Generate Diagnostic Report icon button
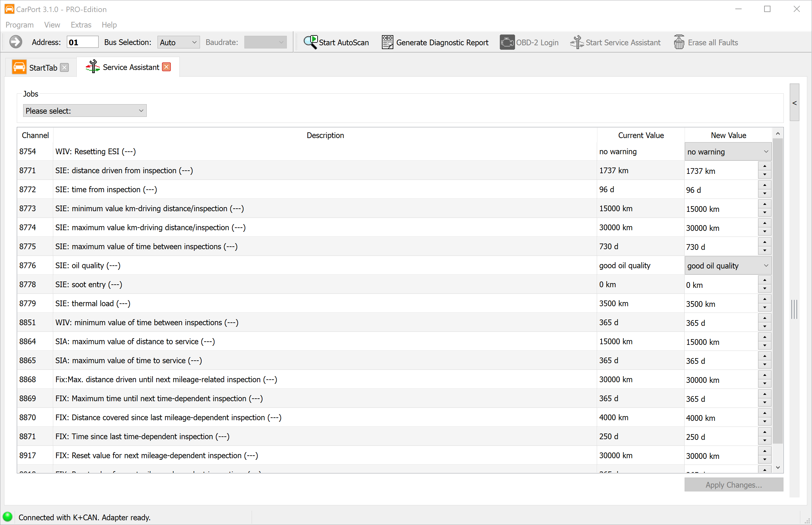Screen dimensions: 812x525 pos(387,42)
